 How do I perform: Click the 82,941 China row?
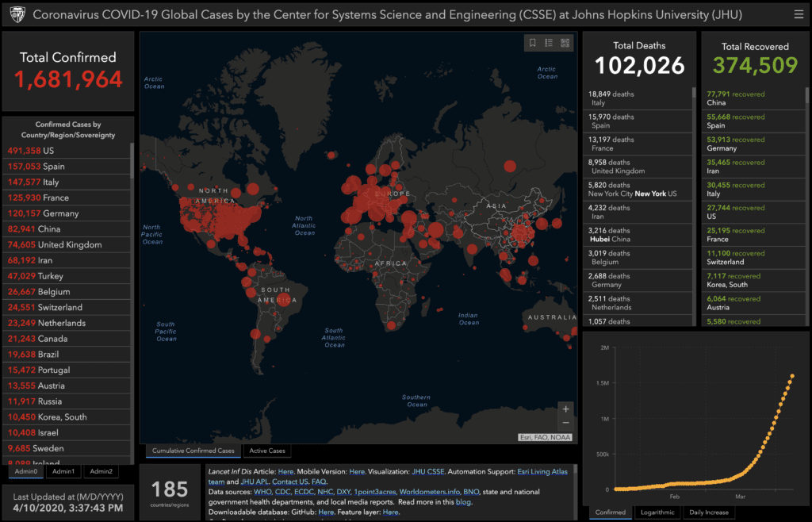[x=67, y=229]
